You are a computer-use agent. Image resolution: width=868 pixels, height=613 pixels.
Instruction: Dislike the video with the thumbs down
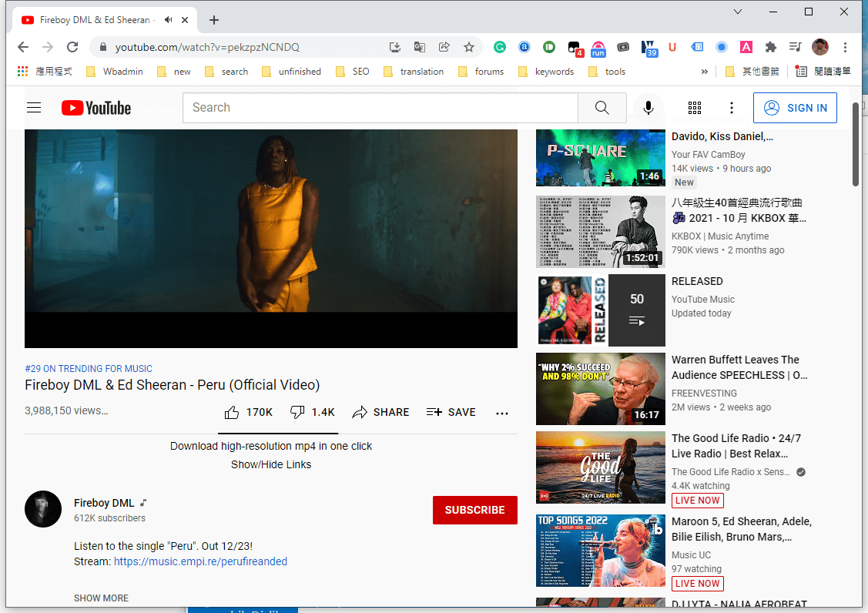(x=298, y=412)
